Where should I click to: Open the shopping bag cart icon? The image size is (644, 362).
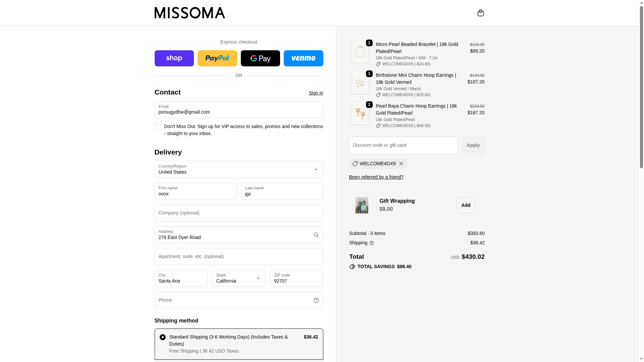click(x=480, y=13)
